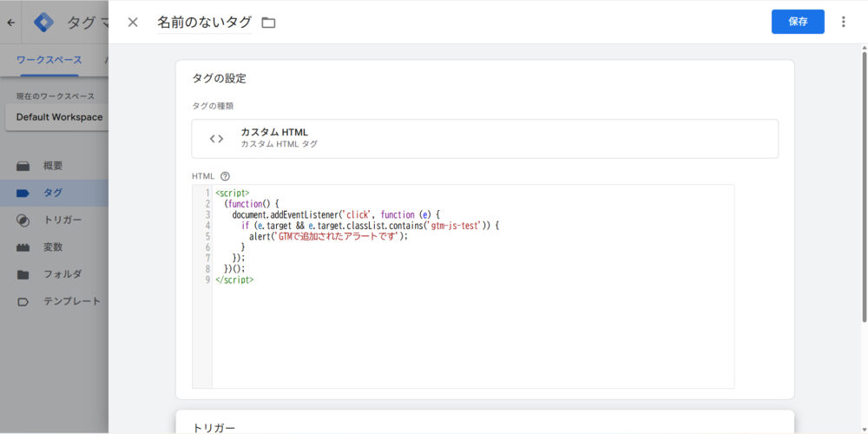The width and height of the screenshot is (868, 434).
Task: Click the トリガー section card
Action: coord(484,423)
